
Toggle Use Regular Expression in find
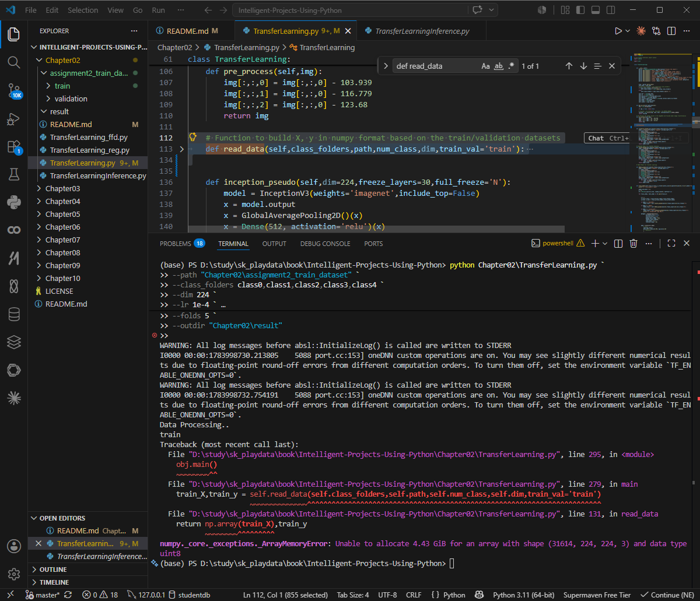pyautogui.click(x=512, y=66)
